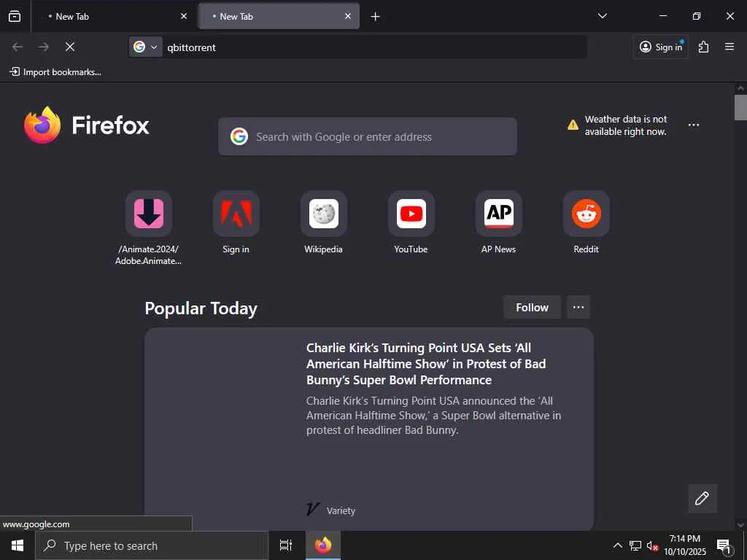Focus the Search with Google or enter address box
747x560 pixels.
[x=368, y=136]
